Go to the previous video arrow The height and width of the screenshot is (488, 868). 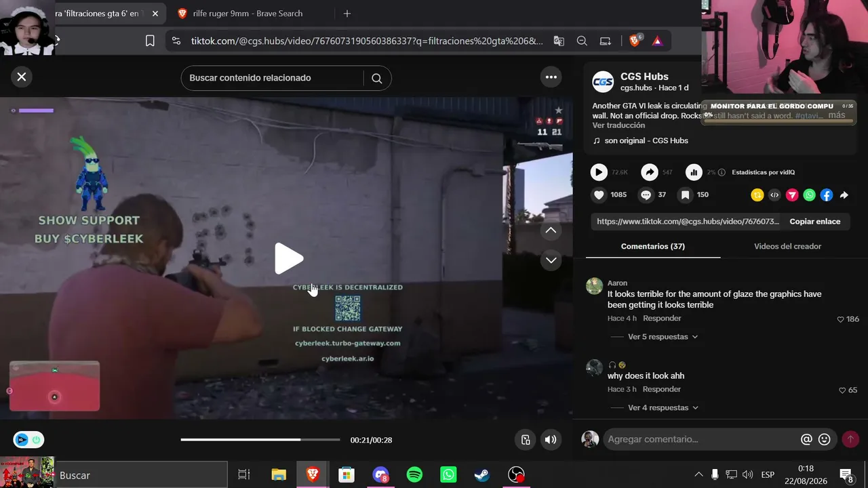click(551, 230)
